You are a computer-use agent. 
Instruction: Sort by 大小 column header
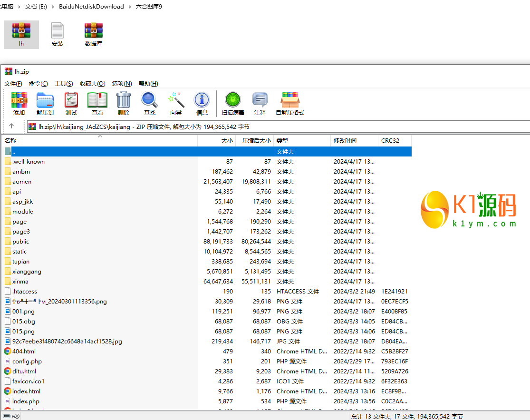227,141
